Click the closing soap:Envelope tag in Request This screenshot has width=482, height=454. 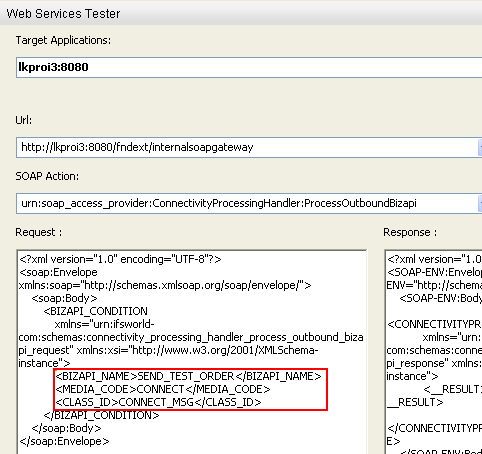click(x=64, y=441)
